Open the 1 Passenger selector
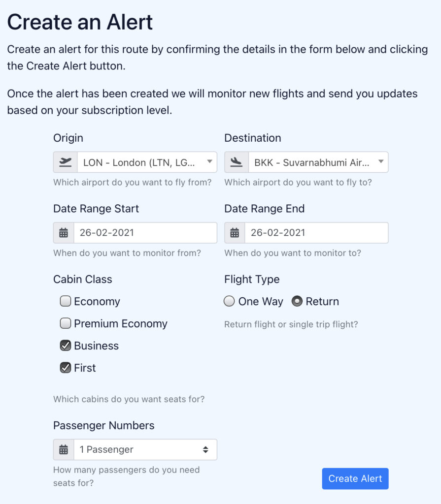The image size is (441, 504). point(145,449)
